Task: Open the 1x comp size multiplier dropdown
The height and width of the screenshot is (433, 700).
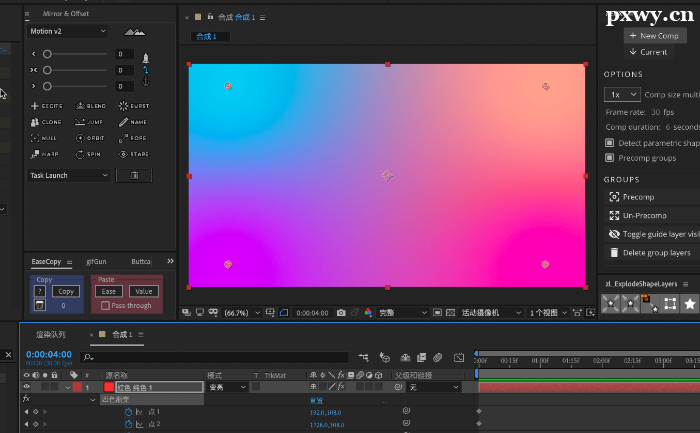Action: [622, 95]
